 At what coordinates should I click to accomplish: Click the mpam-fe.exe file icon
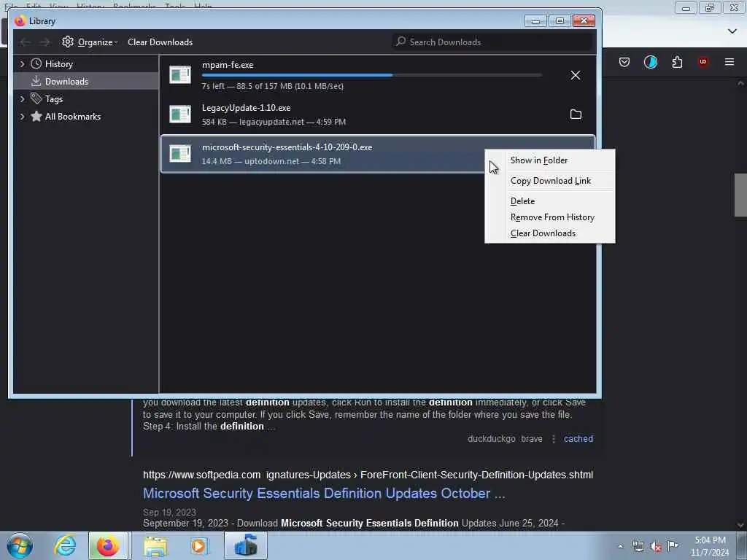pyautogui.click(x=180, y=75)
